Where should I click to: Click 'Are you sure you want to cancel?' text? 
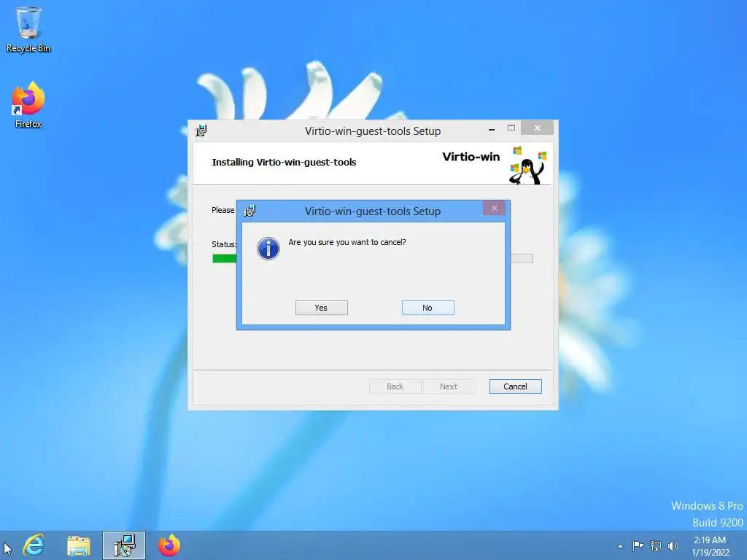[347, 242]
